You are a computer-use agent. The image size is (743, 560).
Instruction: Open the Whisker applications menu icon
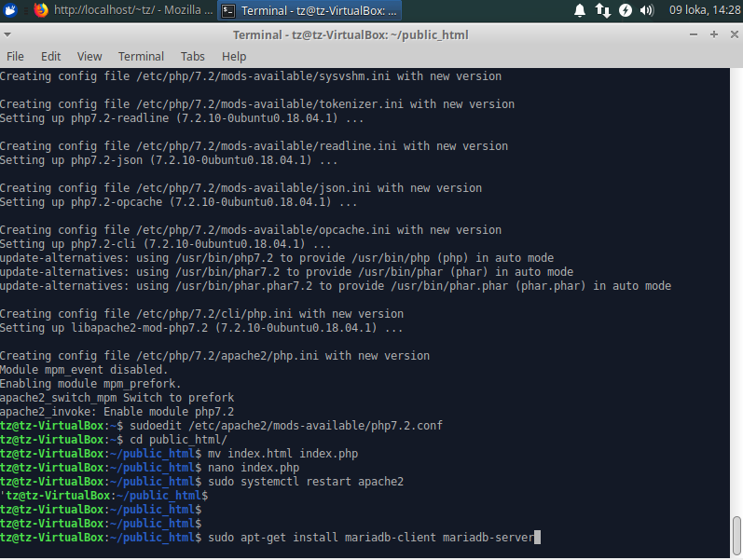[11, 10]
